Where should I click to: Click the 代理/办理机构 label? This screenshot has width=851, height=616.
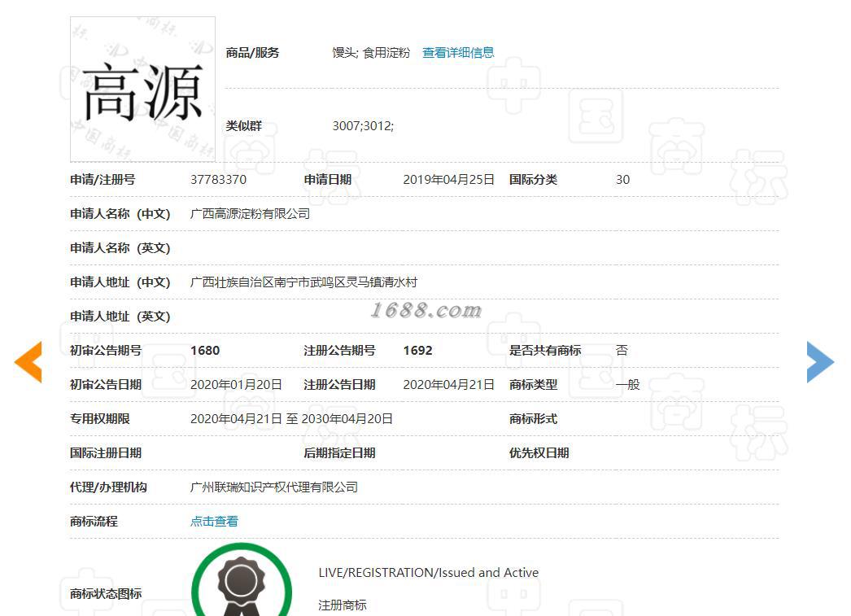point(108,487)
